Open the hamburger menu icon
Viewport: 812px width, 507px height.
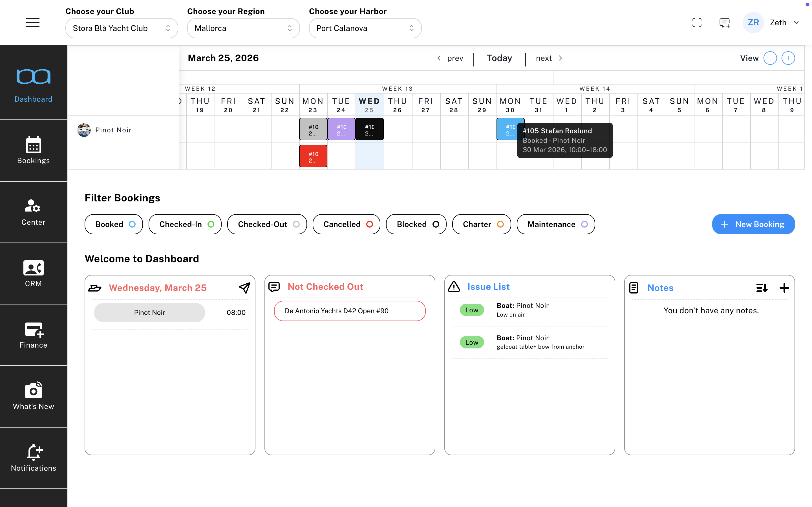tap(32, 23)
